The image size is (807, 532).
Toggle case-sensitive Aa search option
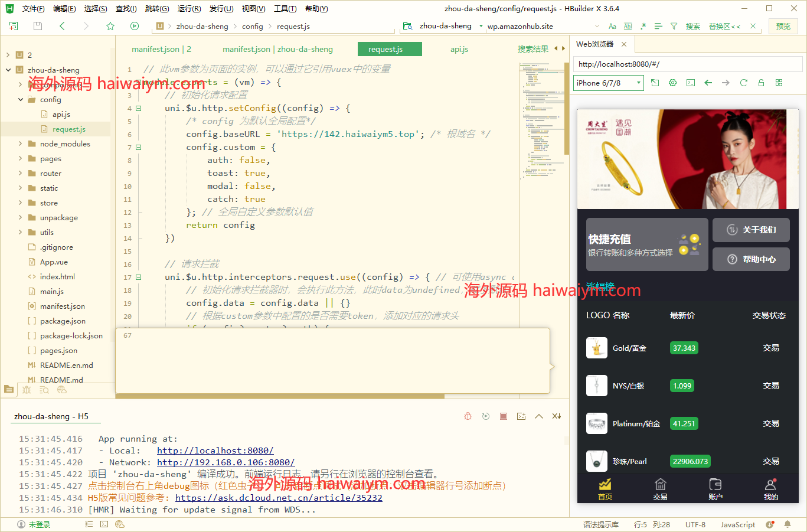[612, 26]
